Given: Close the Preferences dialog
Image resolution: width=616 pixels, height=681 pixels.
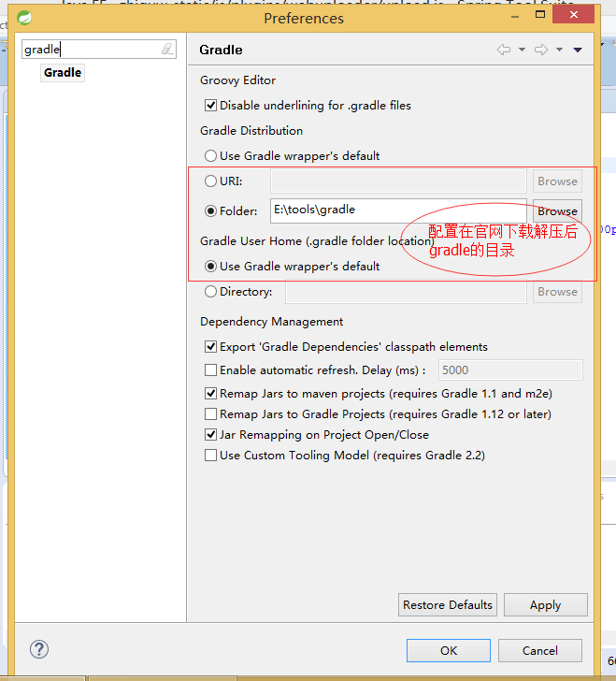Looking at the screenshot, I should pos(573,15).
